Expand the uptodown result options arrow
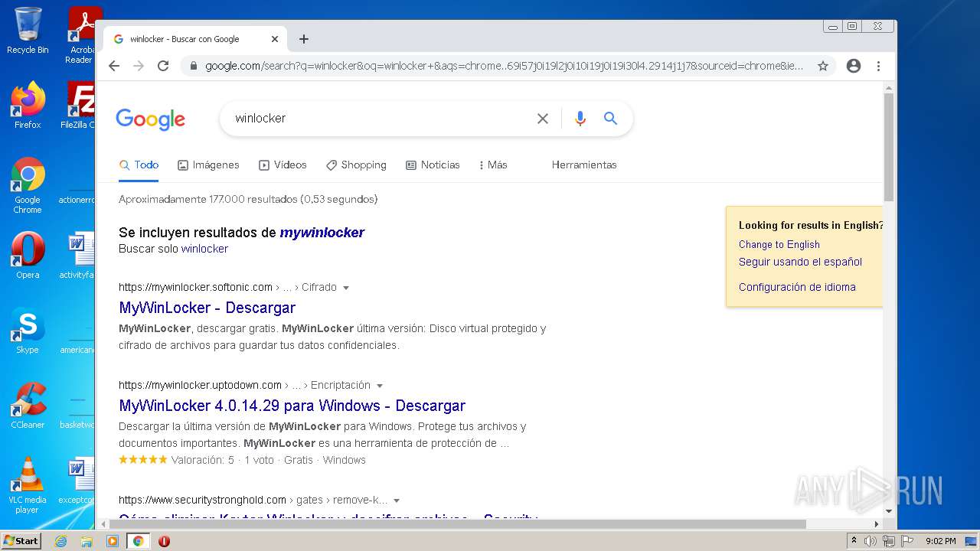Image resolution: width=980 pixels, height=551 pixels. pyautogui.click(x=380, y=386)
